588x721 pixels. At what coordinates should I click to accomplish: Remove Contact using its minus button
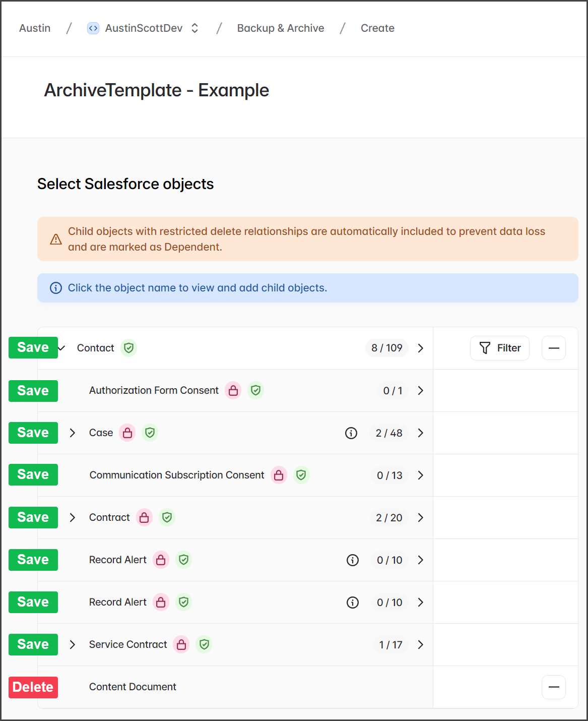(x=553, y=348)
